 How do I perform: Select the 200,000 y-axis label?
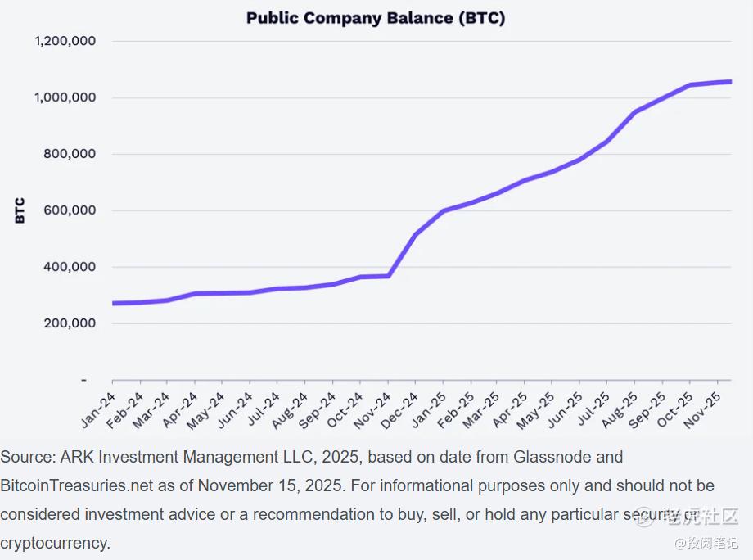pyautogui.click(x=70, y=323)
